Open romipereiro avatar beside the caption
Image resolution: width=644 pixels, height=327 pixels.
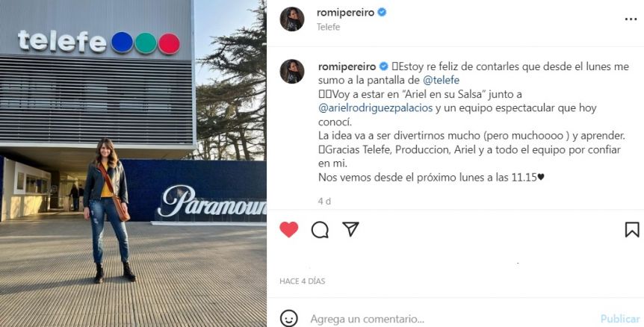pyautogui.click(x=292, y=72)
